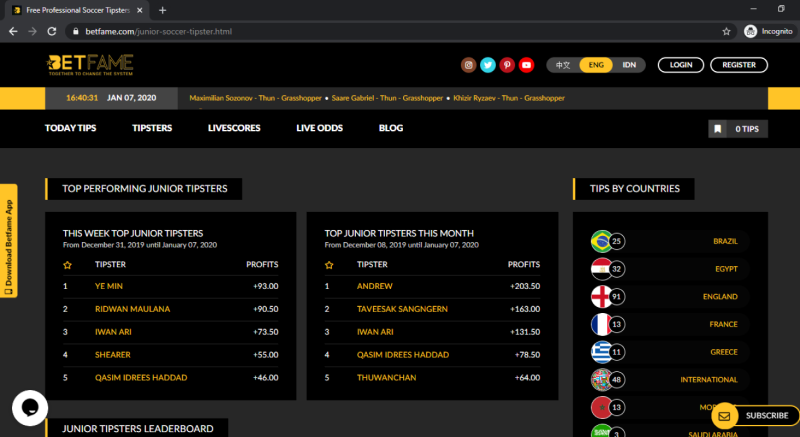Open the Betfame Pinterest icon
Screen dimensions: 800x437
(x=507, y=65)
